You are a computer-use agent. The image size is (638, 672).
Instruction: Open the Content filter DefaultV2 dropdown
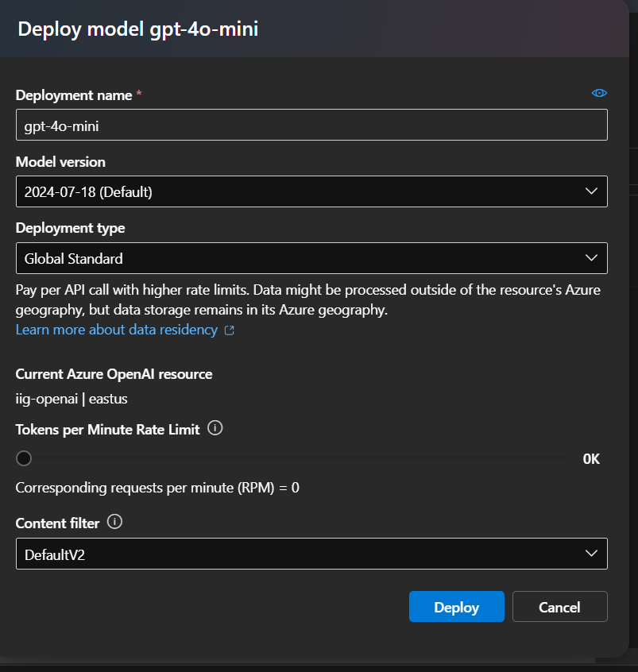(311, 554)
